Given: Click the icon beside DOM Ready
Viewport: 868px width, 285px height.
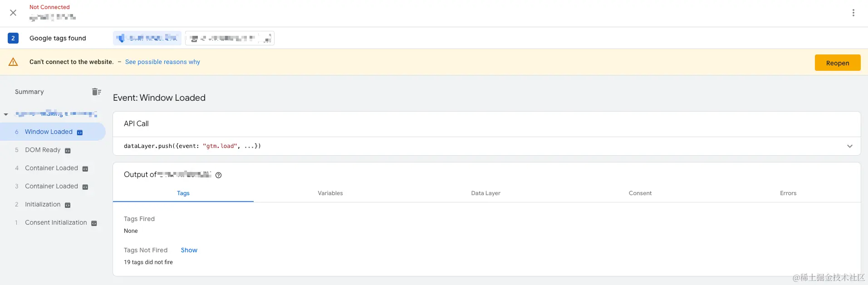Looking at the screenshot, I should pos(68,151).
